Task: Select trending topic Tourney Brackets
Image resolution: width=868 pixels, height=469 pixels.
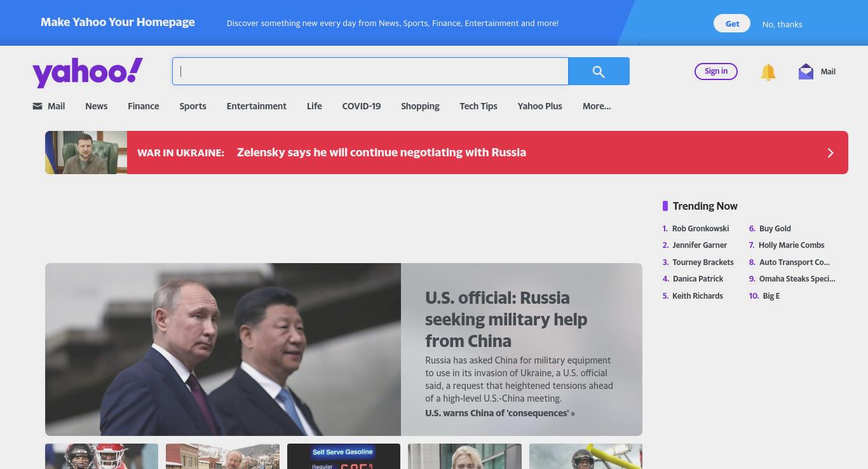Action: point(703,262)
